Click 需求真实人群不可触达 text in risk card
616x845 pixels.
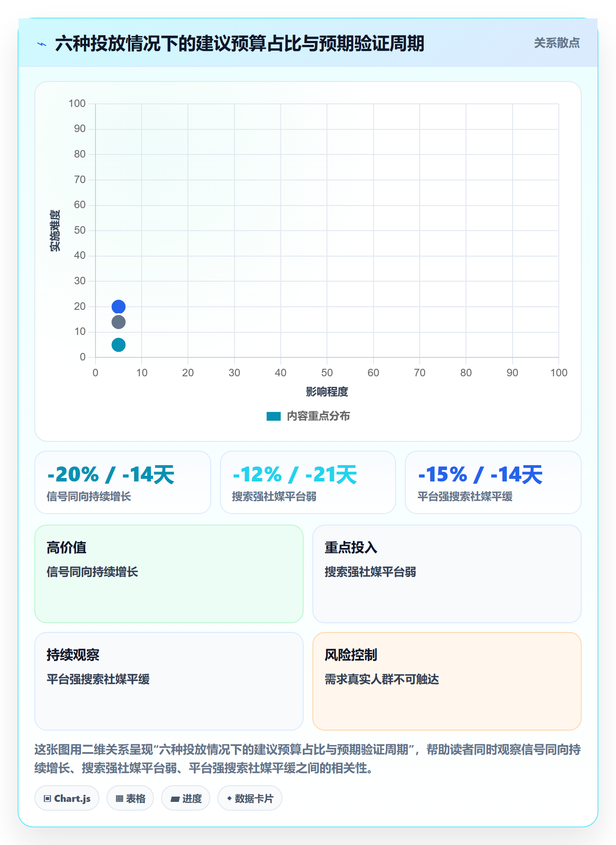(x=382, y=680)
